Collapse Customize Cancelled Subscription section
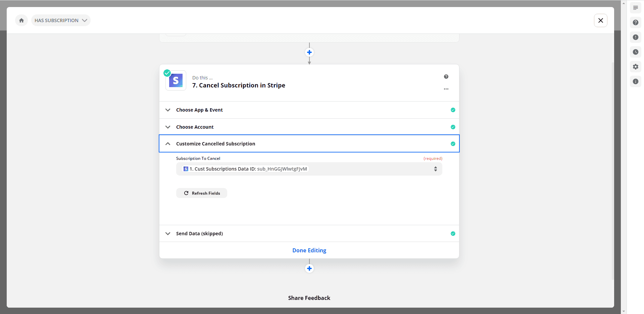 pyautogui.click(x=309, y=144)
